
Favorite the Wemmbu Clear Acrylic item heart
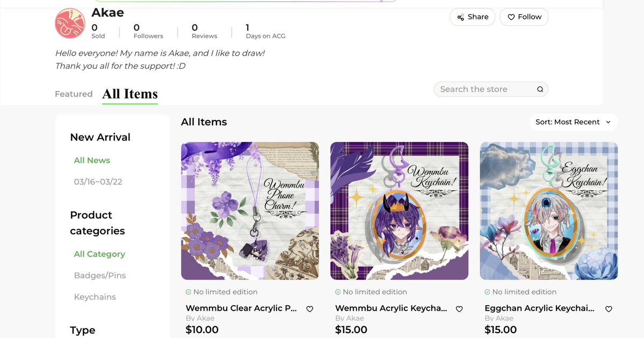(310, 309)
